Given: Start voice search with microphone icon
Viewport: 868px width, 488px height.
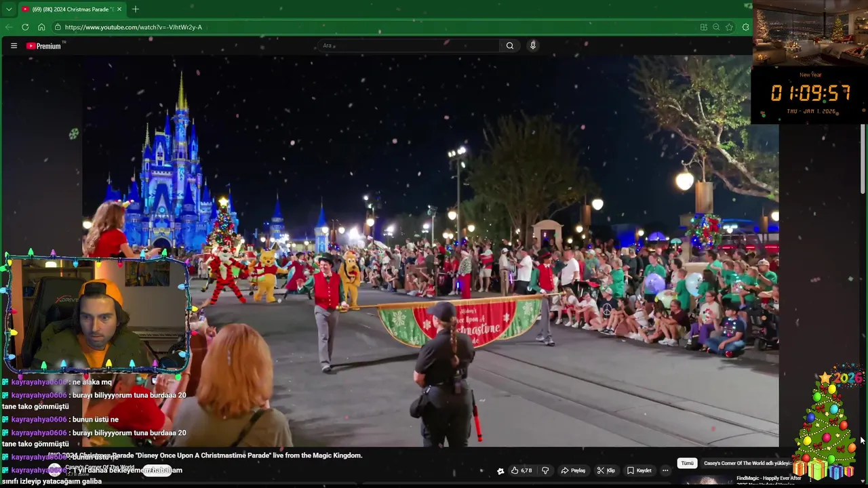Looking at the screenshot, I should tap(533, 45).
